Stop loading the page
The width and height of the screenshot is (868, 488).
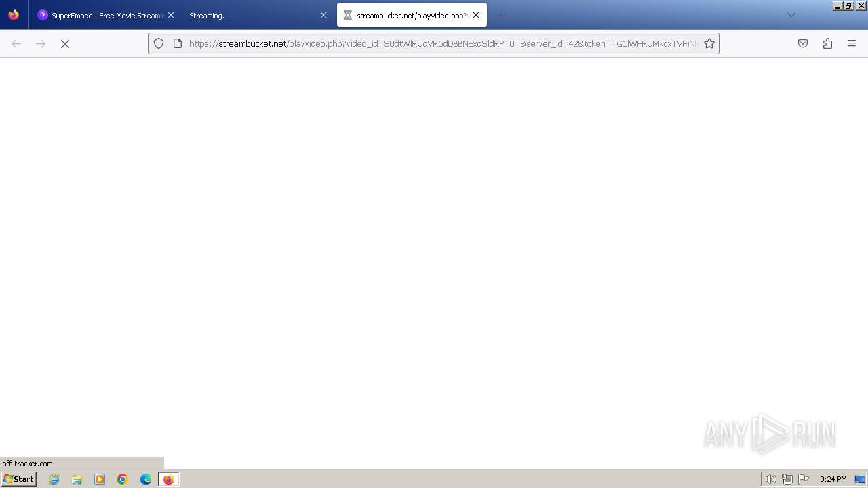click(65, 43)
